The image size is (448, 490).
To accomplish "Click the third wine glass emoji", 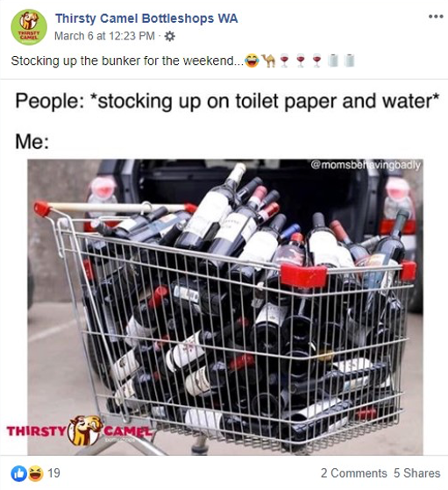I will (316, 60).
